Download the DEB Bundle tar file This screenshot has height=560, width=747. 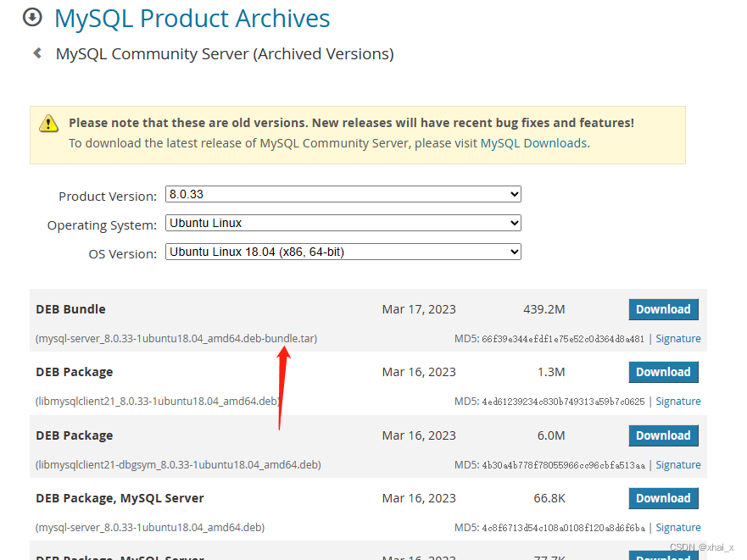coord(663,309)
